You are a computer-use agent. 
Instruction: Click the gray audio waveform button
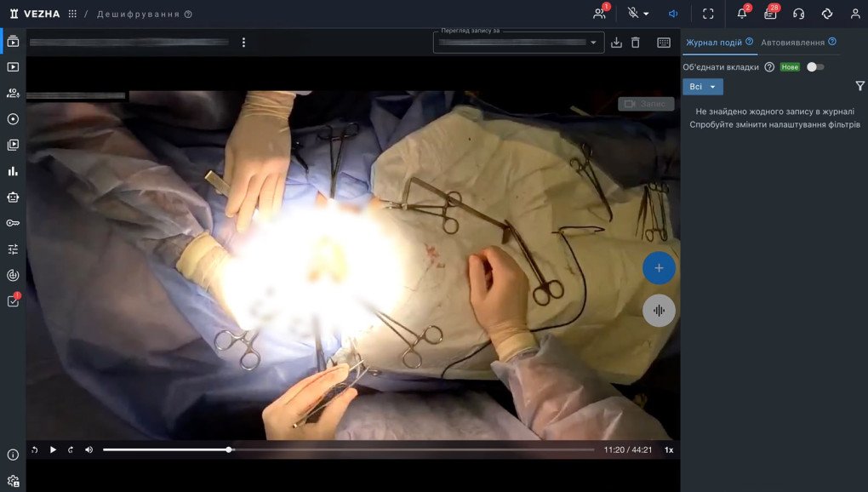[659, 311]
